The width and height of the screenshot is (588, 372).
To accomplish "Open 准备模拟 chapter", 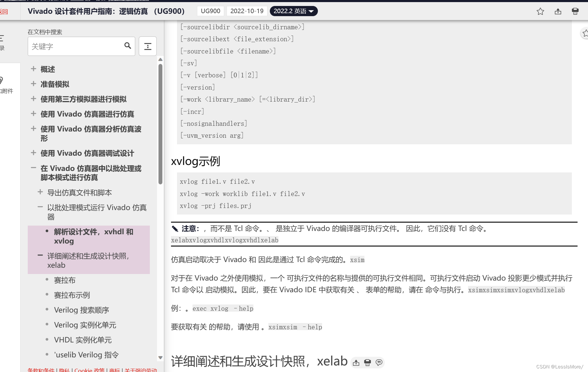I will pyautogui.click(x=55, y=84).
